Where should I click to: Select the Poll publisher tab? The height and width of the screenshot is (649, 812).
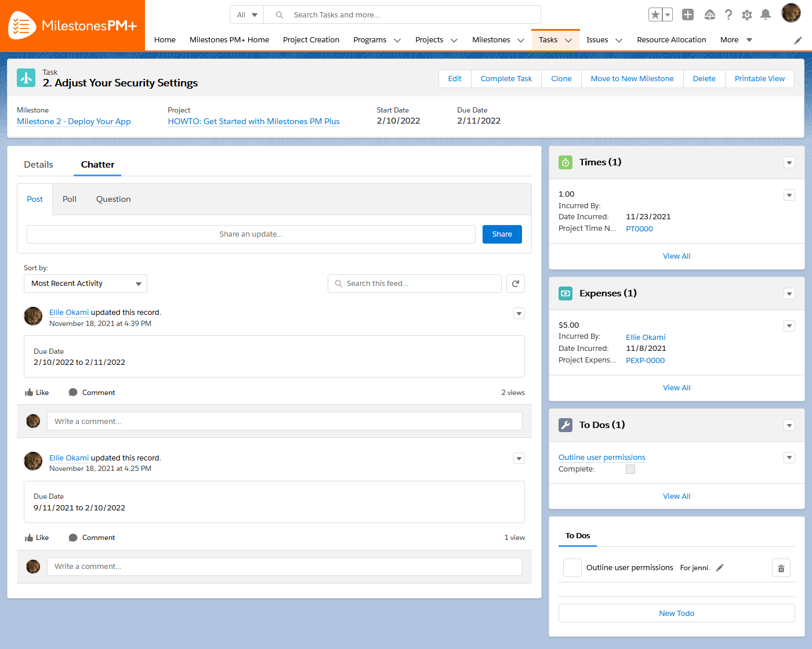click(70, 199)
